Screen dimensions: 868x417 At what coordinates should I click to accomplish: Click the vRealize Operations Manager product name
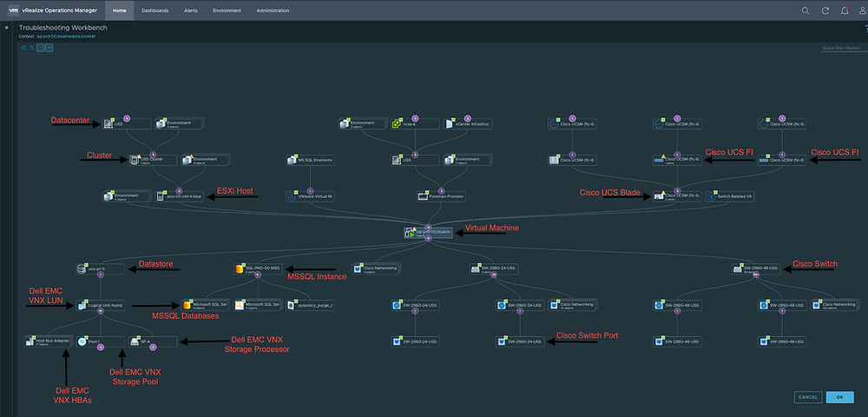[x=61, y=10]
